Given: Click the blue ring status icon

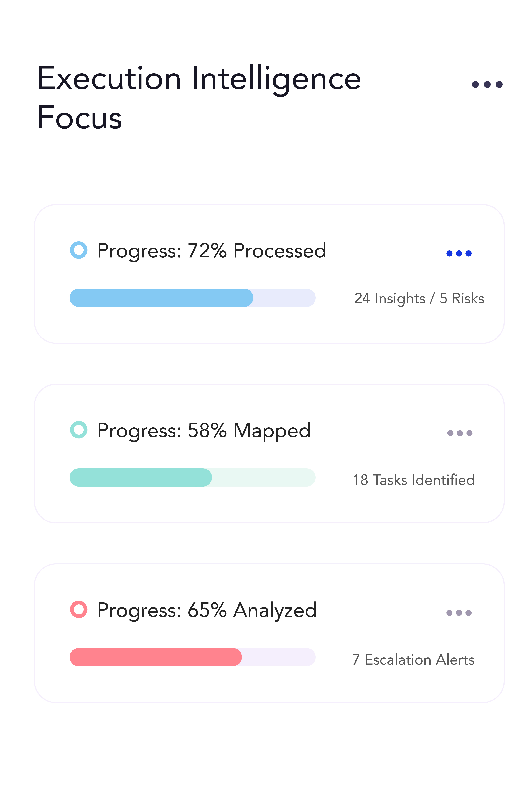Looking at the screenshot, I should click(79, 250).
